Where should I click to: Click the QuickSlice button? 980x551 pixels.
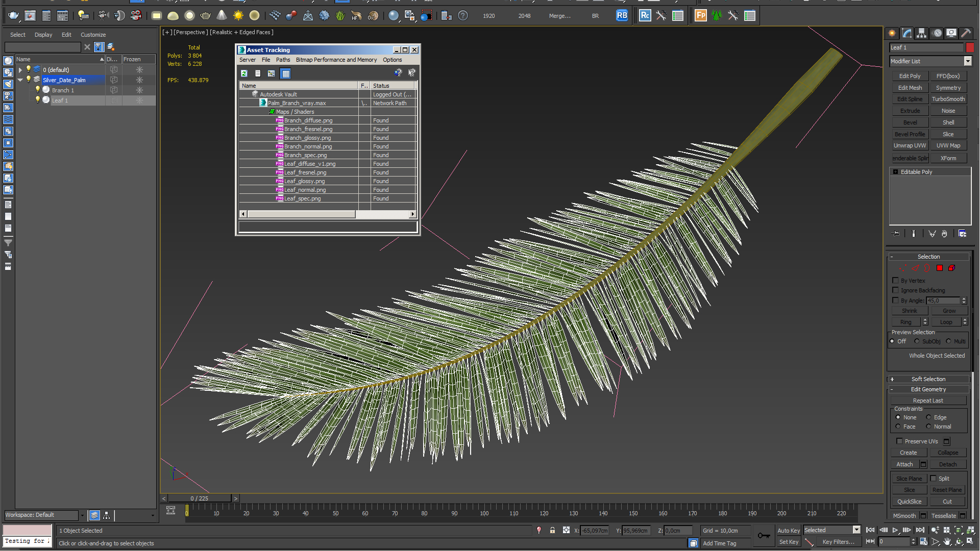910,502
